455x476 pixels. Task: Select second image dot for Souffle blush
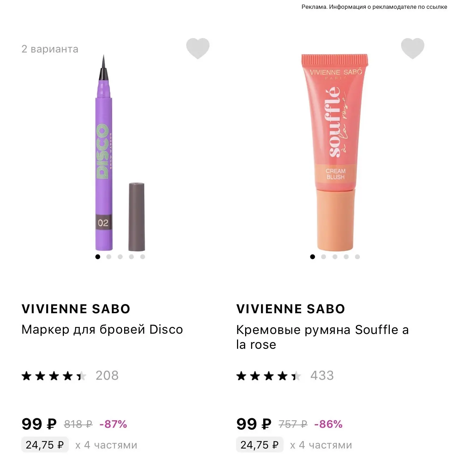(x=323, y=257)
